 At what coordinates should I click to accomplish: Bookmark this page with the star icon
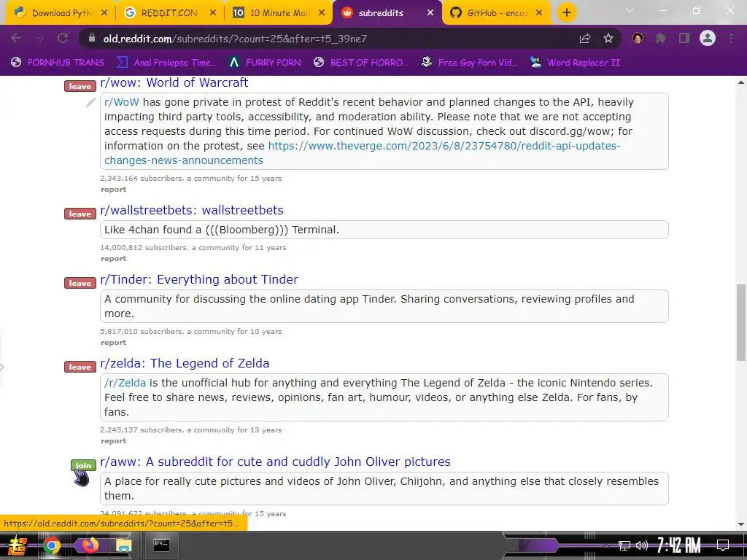tap(608, 38)
